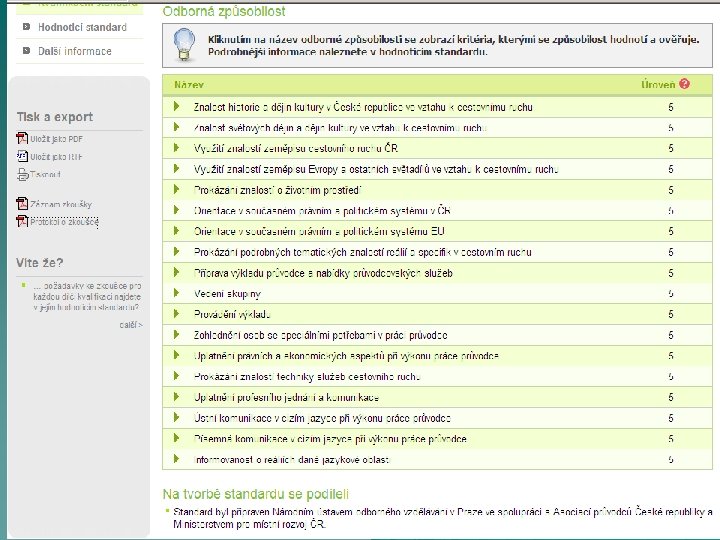The width and height of the screenshot is (720, 540).
Task: Save page via Uložit jako PDF link
Action: click(x=56, y=139)
